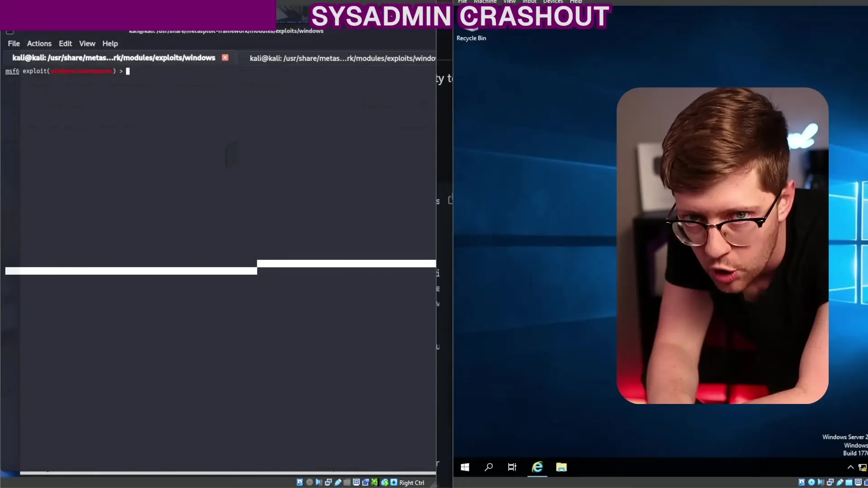Open the Actions menu in Kali terminal
Screen dimensions: 868x488
coord(39,43)
